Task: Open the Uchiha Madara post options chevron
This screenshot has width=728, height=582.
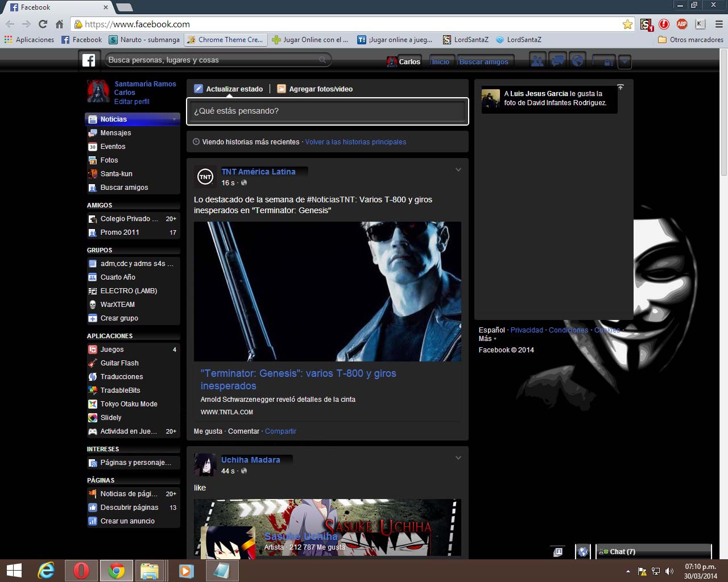Action: pos(458,458)
